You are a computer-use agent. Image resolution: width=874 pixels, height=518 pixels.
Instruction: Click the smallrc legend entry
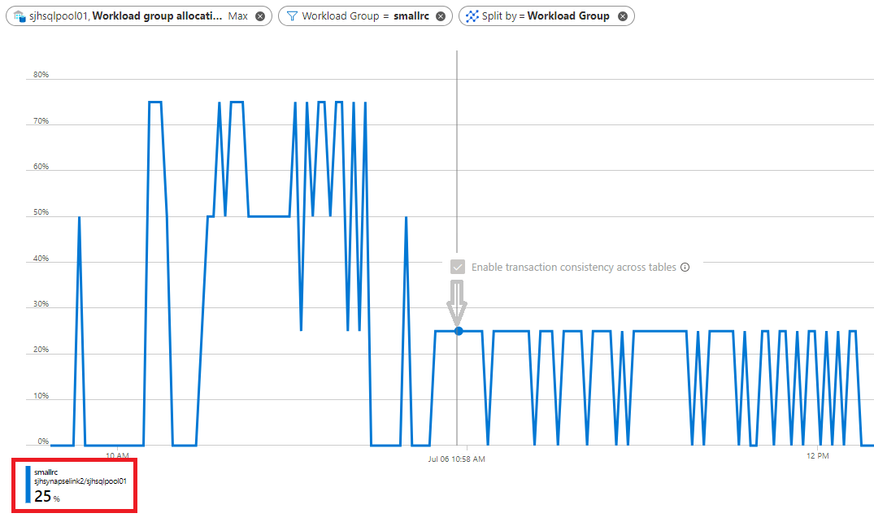(x=80, y=485)
